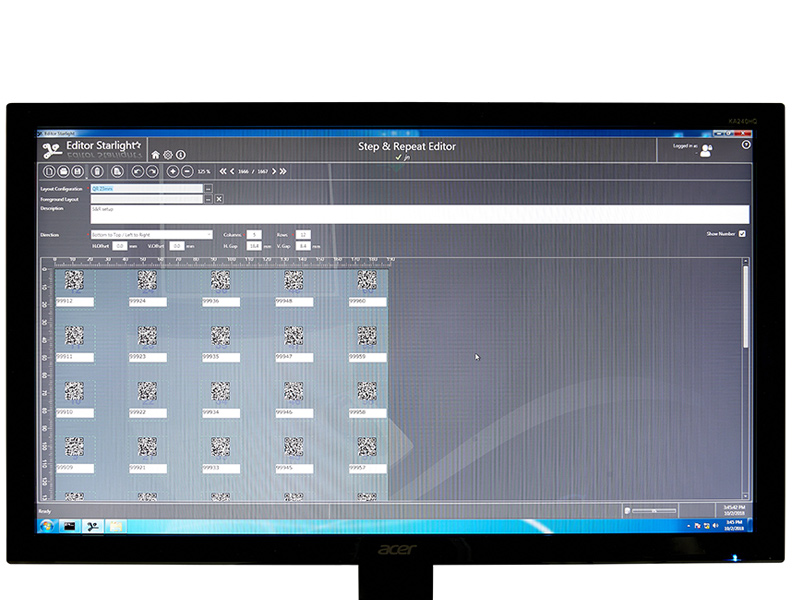800x600 pixels.
Task: Click the Home icon in the header
Action: pos(155,155)
